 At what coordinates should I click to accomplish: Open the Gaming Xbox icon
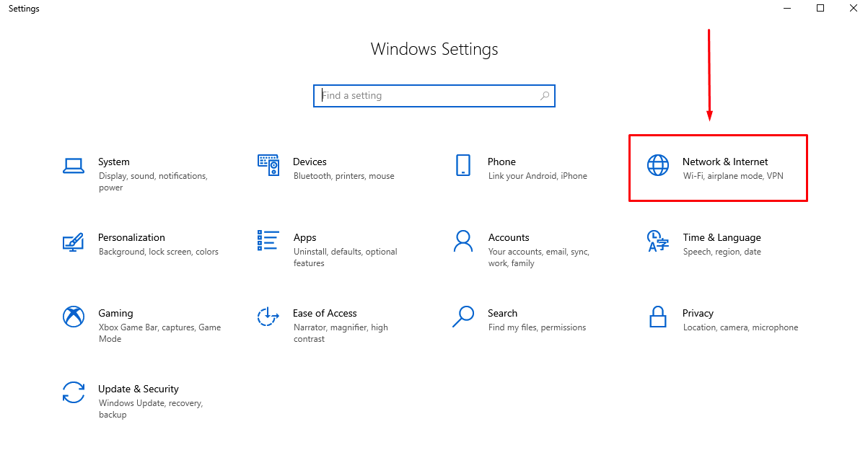[74, 317]
